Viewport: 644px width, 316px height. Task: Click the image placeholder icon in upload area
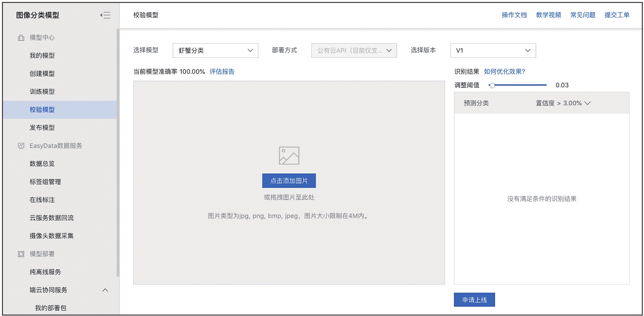pos(289,156)
